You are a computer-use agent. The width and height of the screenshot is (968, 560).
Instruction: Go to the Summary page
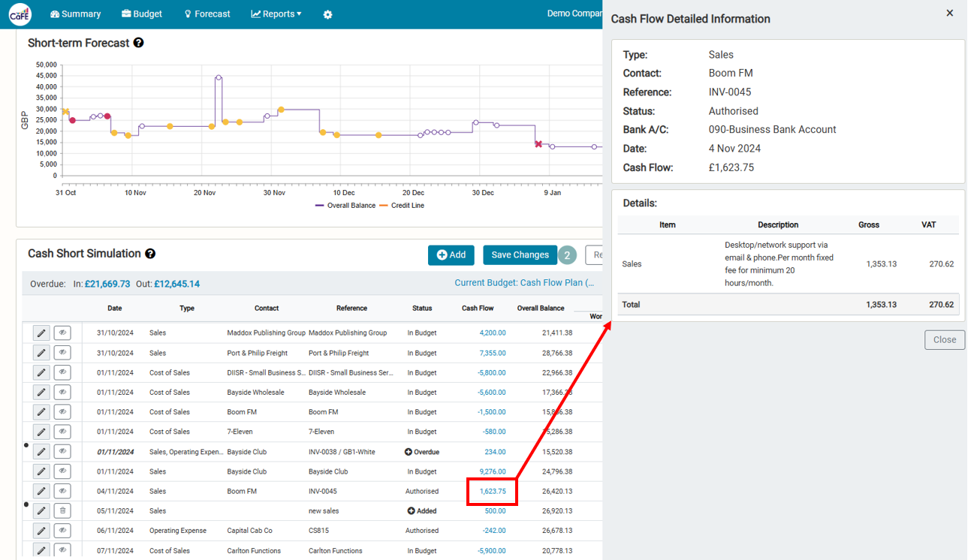pyautogui.click(x=75, y=14)
